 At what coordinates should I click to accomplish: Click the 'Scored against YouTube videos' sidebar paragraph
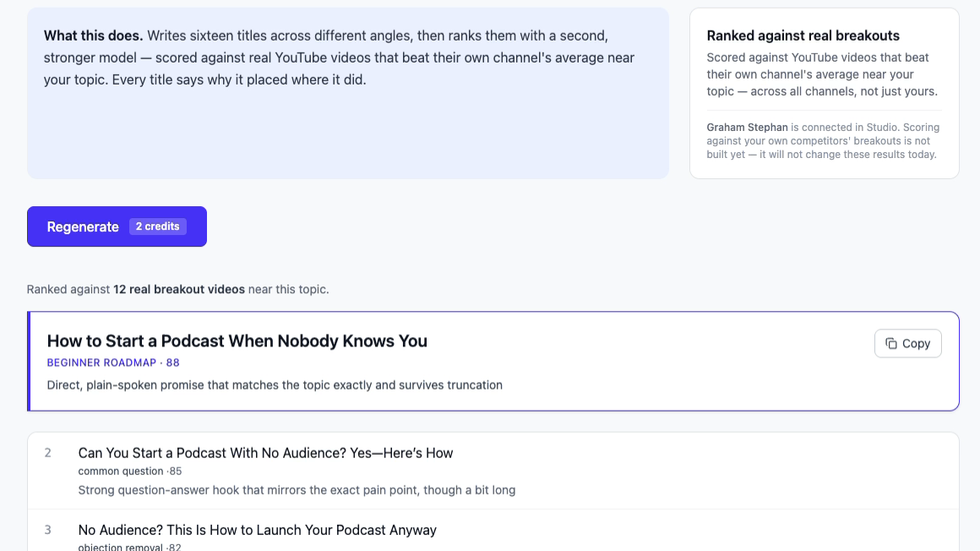pyautogui.click(x=823, y=74)
